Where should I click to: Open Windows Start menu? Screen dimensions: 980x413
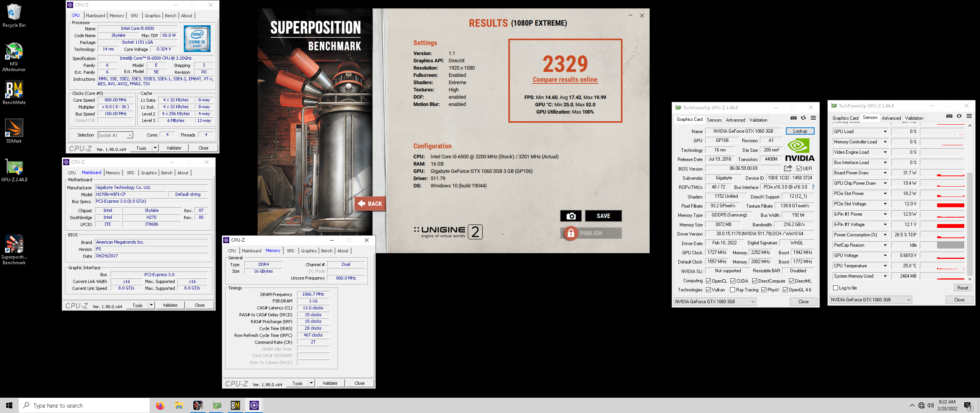pyautogui.click(x=9, y=405)
